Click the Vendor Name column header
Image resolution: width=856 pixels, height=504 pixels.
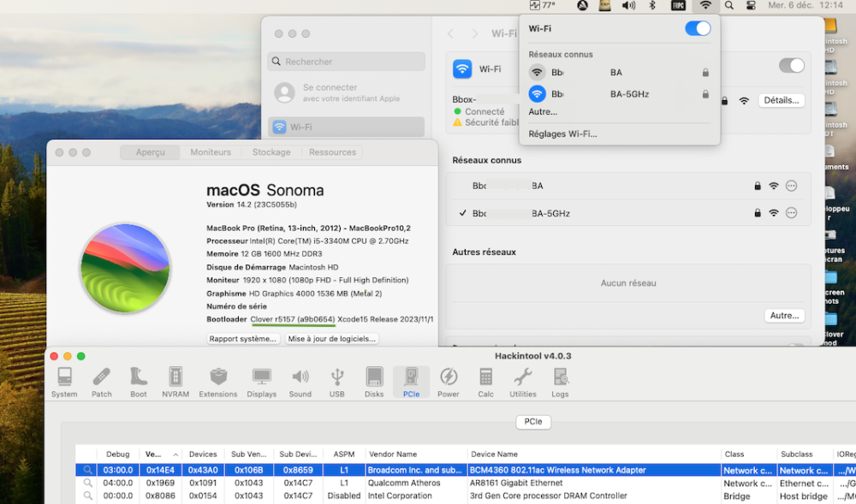point(417,454)
